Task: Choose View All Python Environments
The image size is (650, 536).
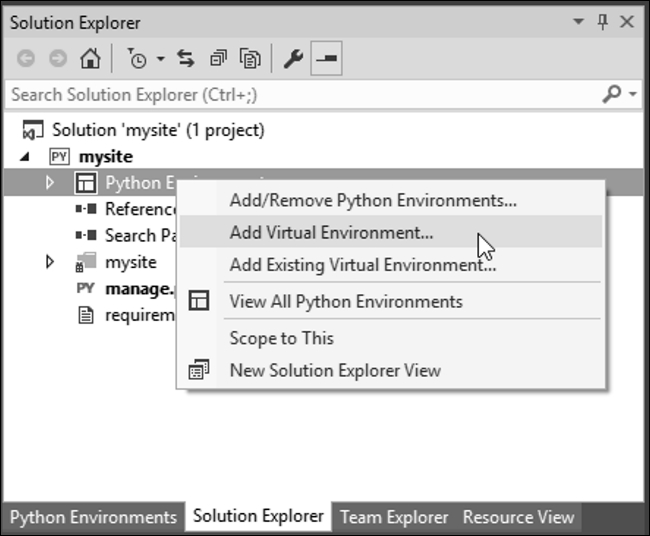Action: [x=391, y=301]
